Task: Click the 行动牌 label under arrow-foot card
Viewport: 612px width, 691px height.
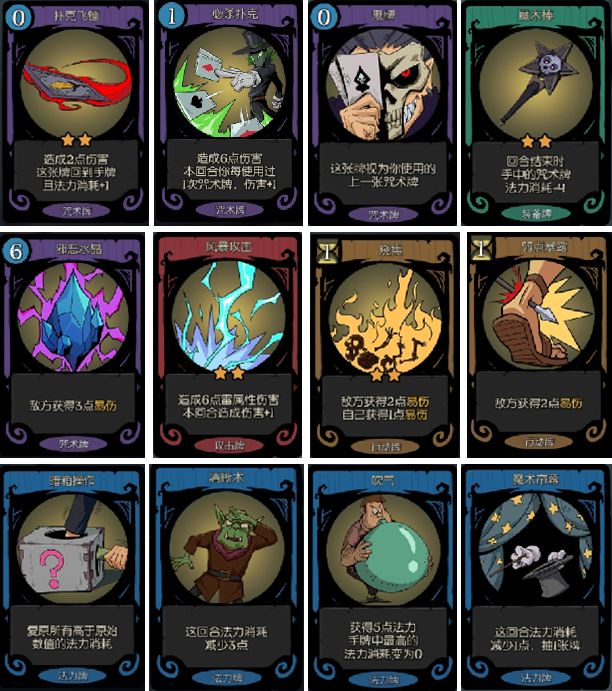Action: pyautogui.click(x=538, y=442)
